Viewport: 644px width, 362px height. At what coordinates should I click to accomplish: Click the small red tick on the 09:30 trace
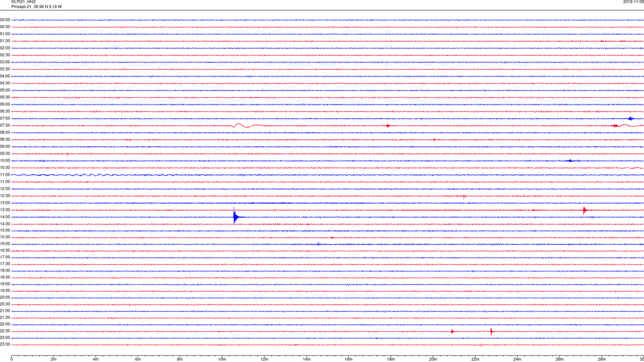click(x=67, y=154)
